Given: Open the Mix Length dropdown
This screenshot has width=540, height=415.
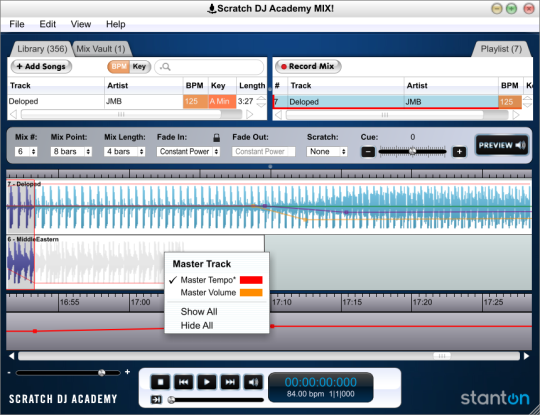Looking at the screenshot, I should tap(124, 152).
